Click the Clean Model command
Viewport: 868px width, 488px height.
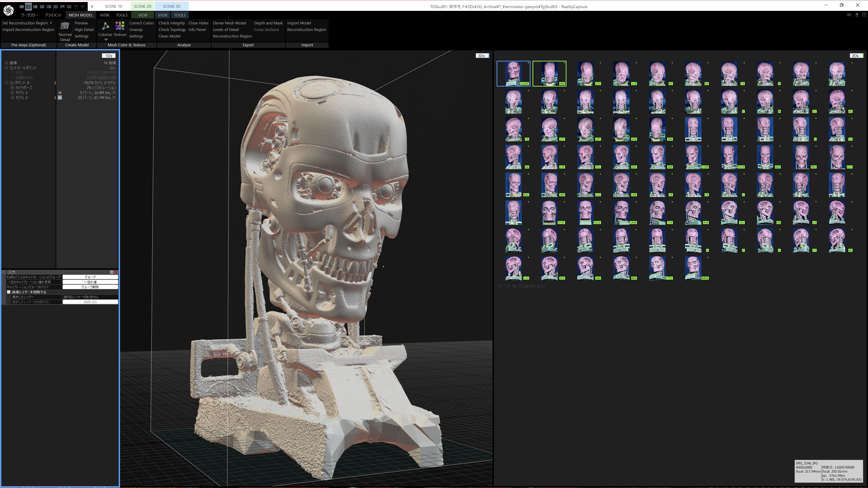click(x=169, y=36)
